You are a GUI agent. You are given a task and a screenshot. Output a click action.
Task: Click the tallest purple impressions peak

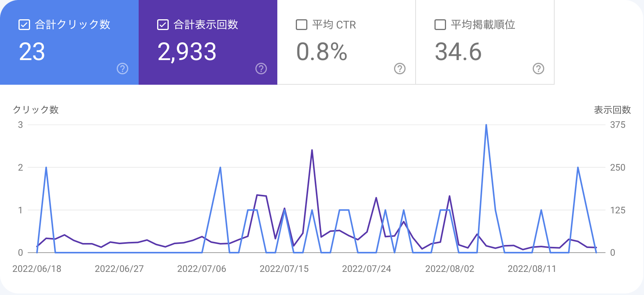coord(312,150)
